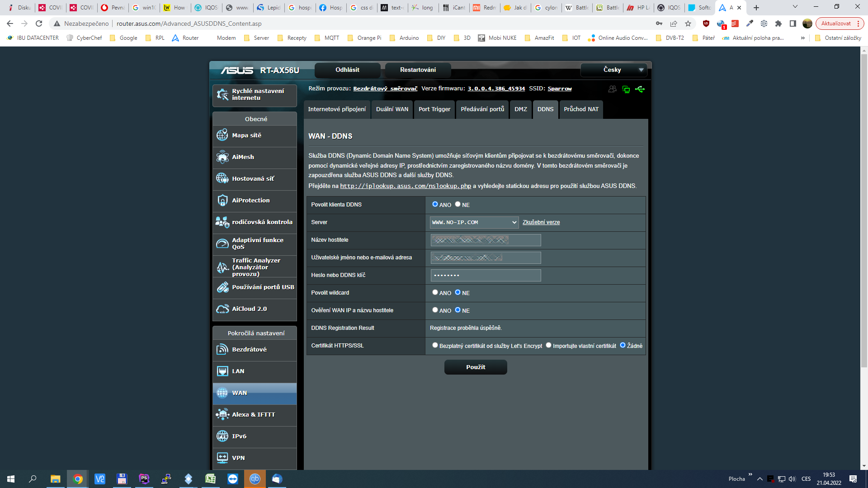Open Hostovaná síť guest network icon

(222, 178)
